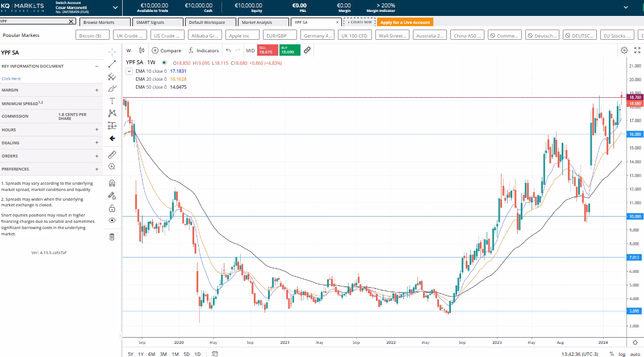Viewport: 644px width, 357px height.
Task: Select the crosshair cursor tool
Action: [112, 51]
